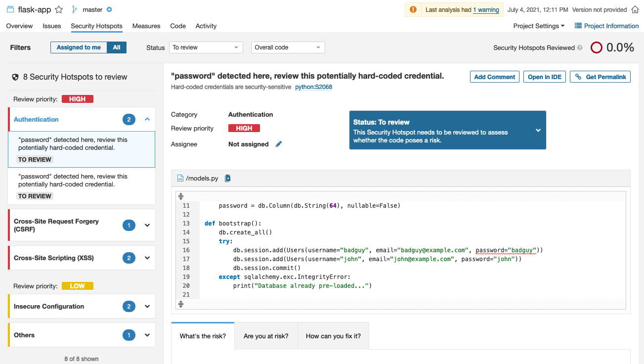This screenshot has width=644, height=364.
Task: Click the /models.py file name
Action: coord(202,178)
